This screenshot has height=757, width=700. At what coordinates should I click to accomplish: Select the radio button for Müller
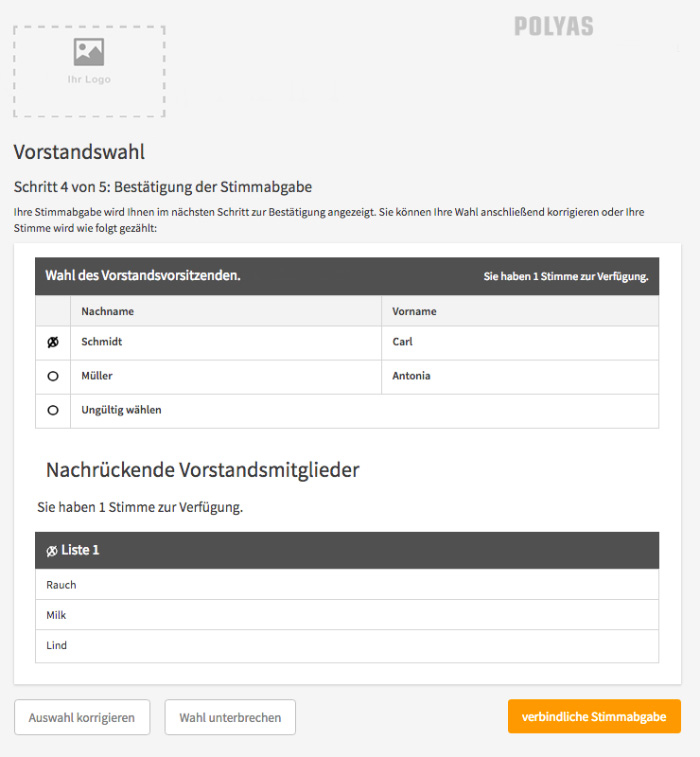tap(53, 376)
